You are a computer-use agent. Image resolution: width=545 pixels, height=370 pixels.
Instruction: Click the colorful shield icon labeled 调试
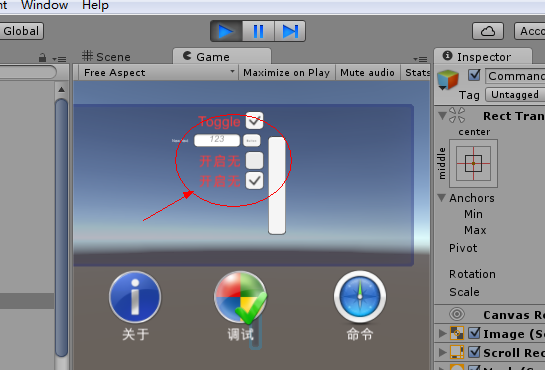click(241, 298)
